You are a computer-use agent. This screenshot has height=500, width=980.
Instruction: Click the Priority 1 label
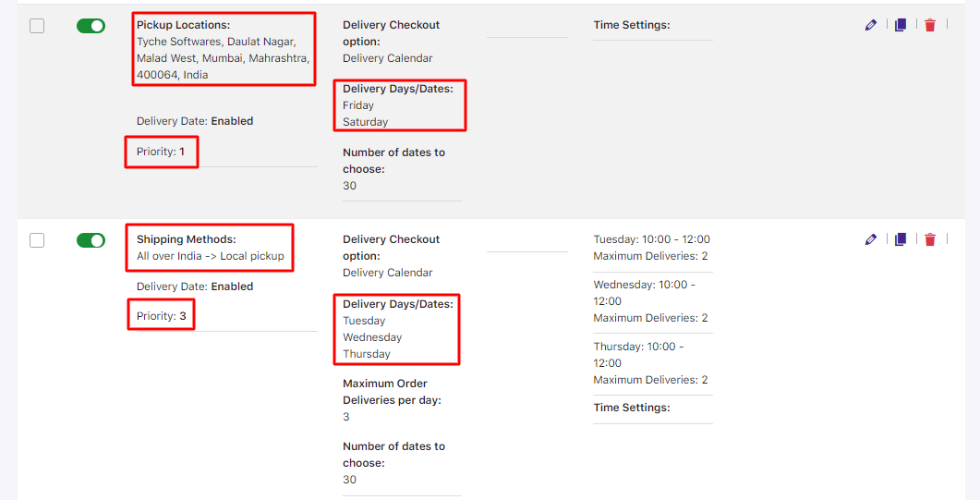click(161, 152)
